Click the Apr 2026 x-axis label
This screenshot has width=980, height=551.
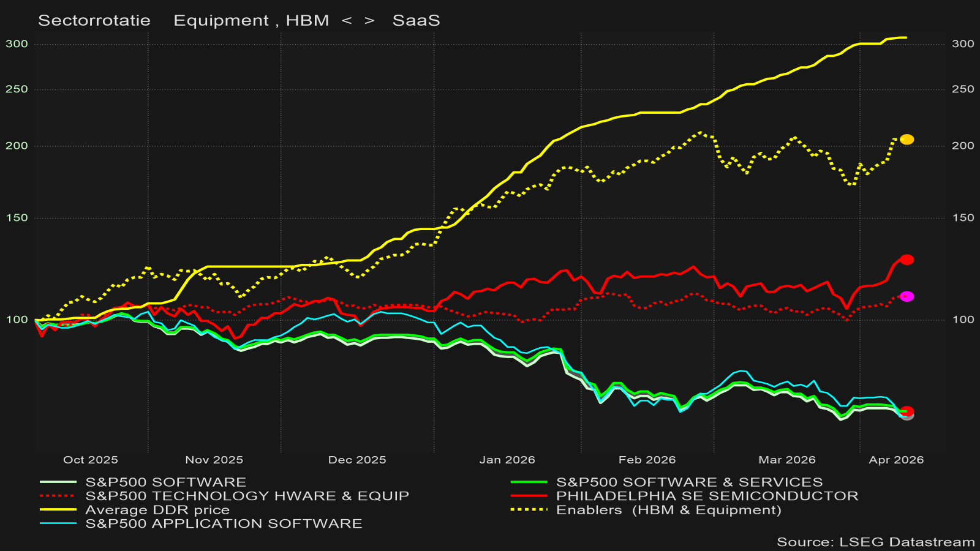(896, 460)
